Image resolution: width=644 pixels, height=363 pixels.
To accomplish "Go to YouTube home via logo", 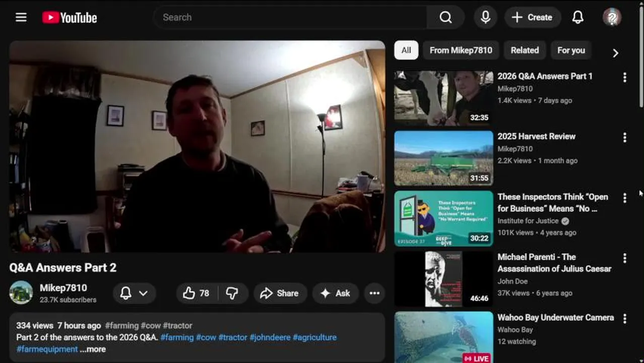I will click(70, 18).
